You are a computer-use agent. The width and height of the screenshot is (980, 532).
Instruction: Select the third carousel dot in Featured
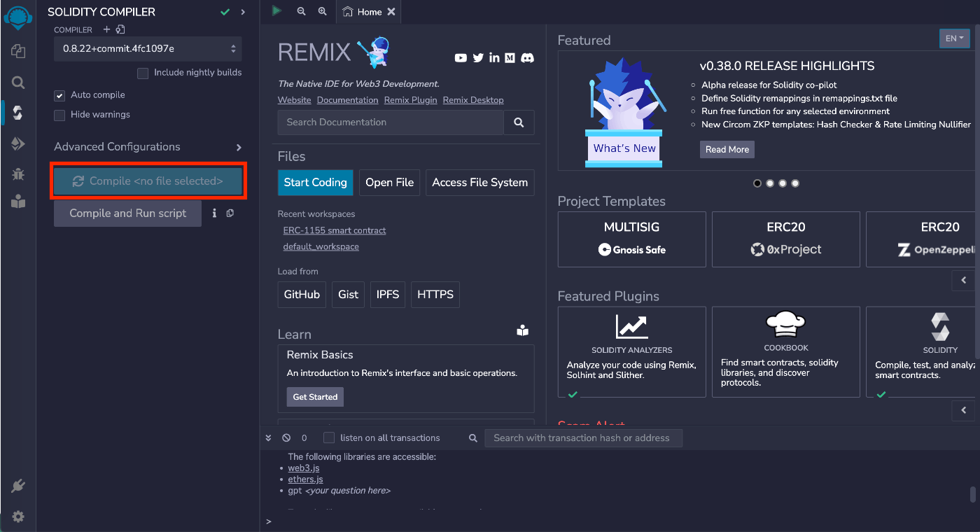[783, 183]
